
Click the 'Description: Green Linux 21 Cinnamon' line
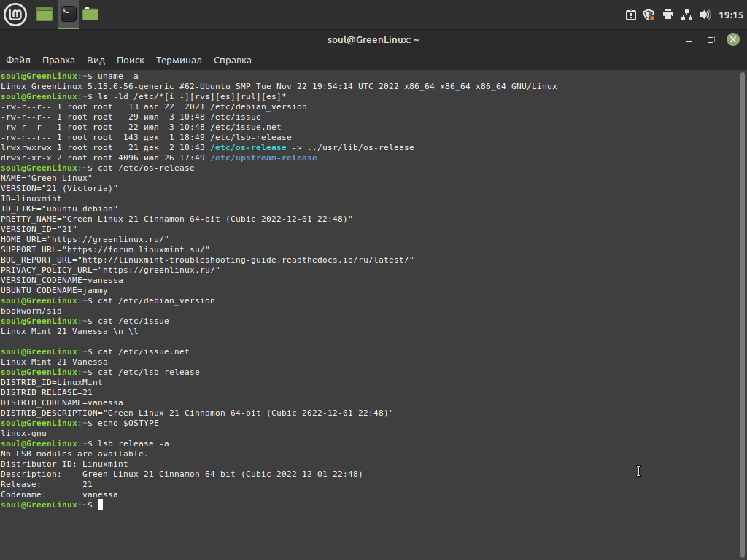182,474
